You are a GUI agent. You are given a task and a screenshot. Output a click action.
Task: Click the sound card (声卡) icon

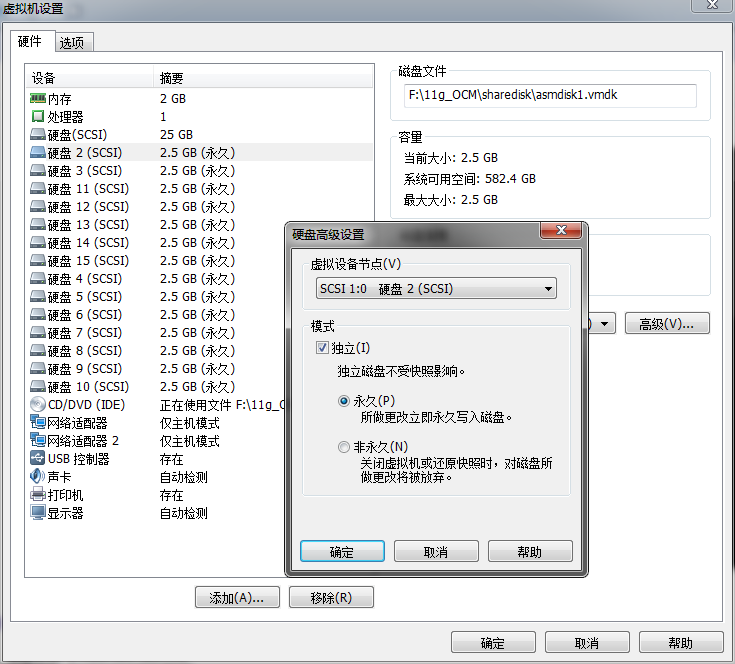[x=38, y=477]
